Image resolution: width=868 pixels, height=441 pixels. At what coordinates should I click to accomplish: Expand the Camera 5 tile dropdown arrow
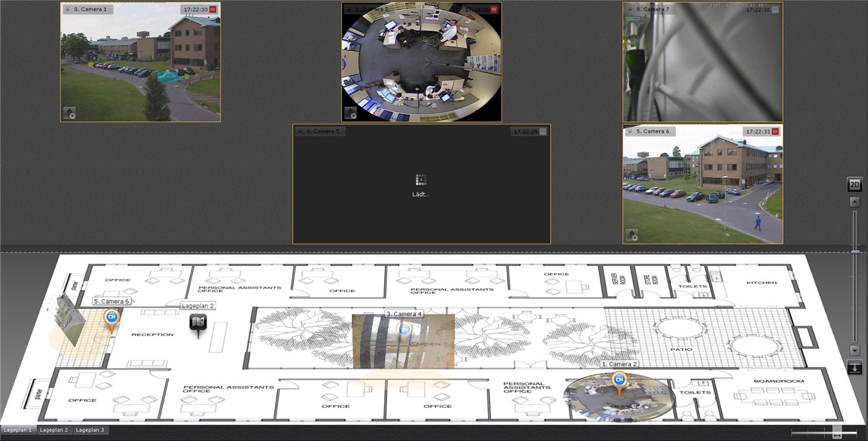click(300, 131)
